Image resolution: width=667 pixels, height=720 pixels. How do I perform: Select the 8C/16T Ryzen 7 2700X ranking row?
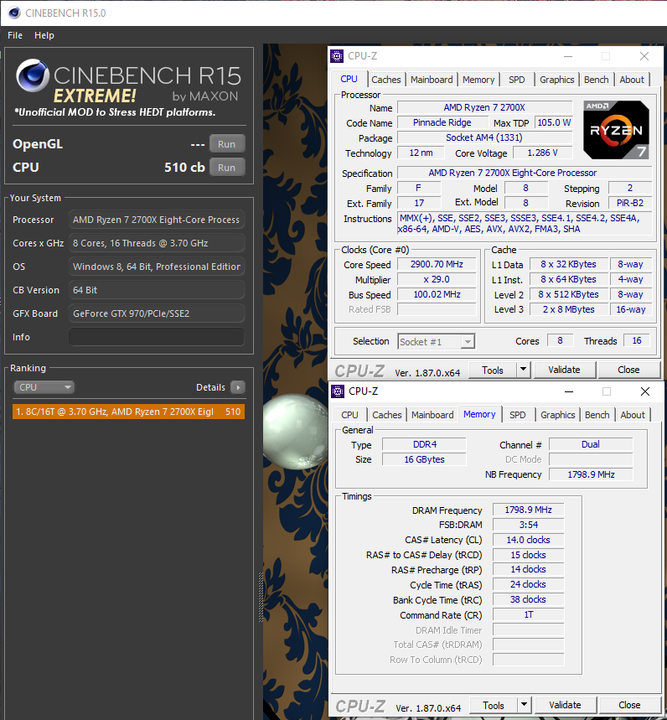[129, 411]
